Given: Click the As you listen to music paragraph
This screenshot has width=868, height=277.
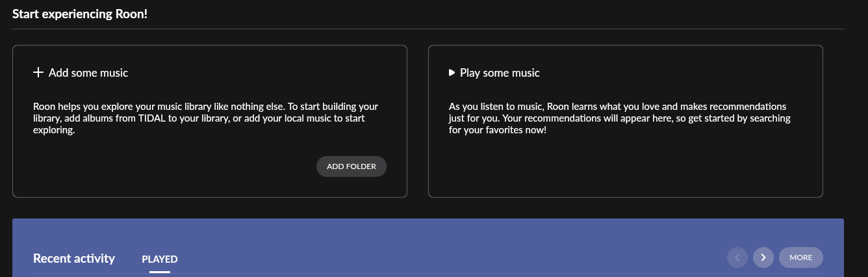Looking at the screenshot, I should coord(619,118).
